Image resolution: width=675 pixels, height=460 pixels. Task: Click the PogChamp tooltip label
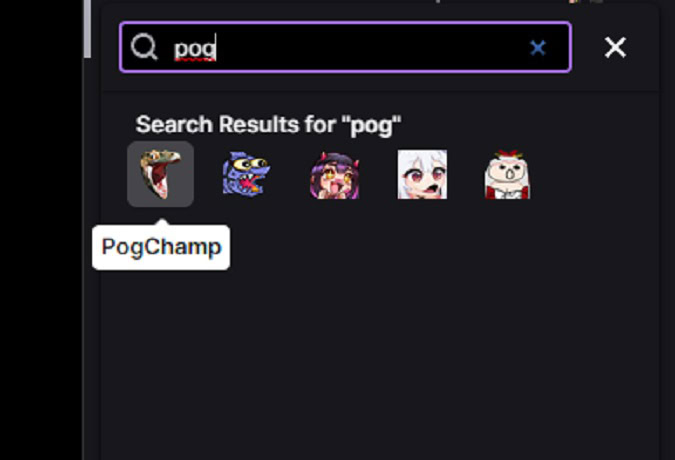tap(161, 247)
